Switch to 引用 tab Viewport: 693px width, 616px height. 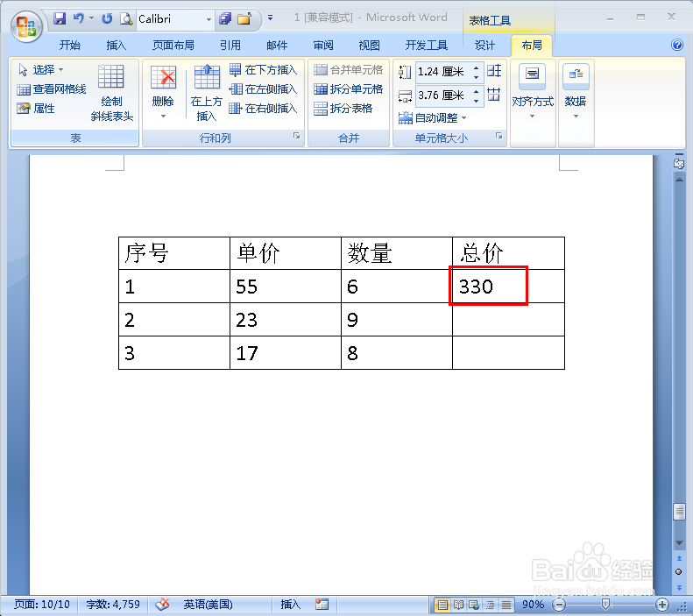pyautogui.click(x=230, y=45)
